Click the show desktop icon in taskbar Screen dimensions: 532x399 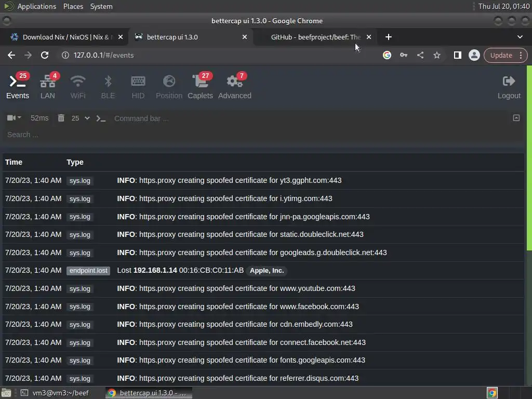[x=6, y=393]
